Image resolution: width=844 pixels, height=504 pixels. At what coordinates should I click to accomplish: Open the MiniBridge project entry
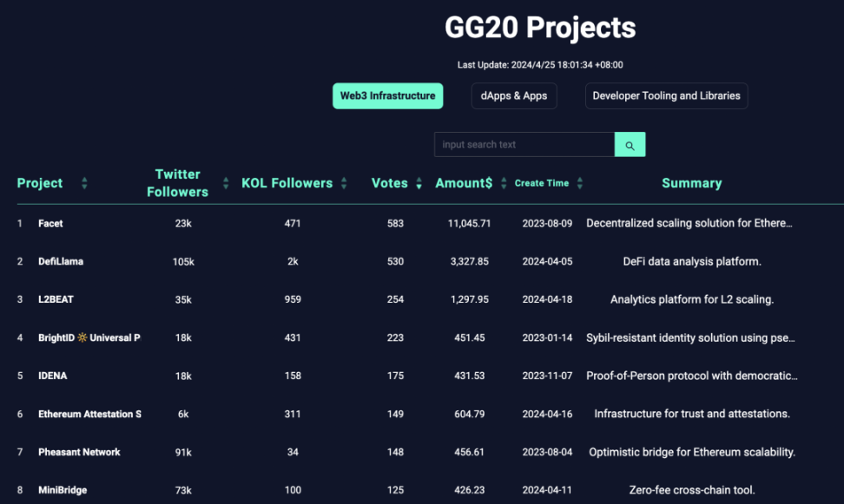[62, 490]
